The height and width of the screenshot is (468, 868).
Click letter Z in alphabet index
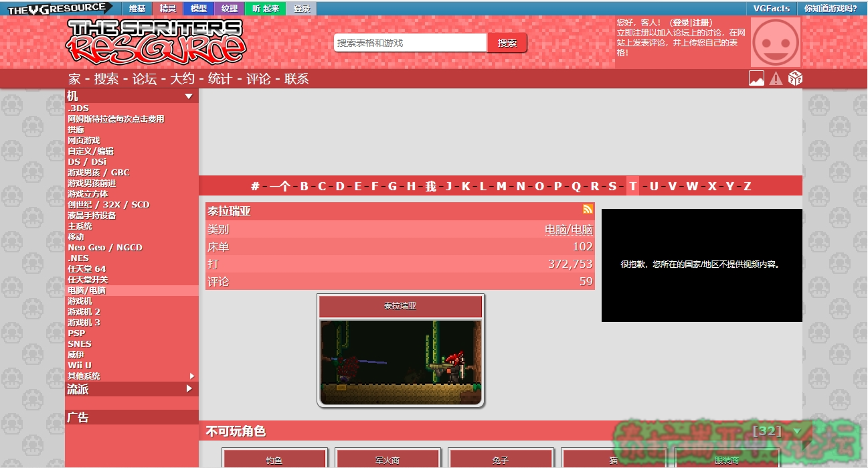pyautogui.click(x=748, y=186)
